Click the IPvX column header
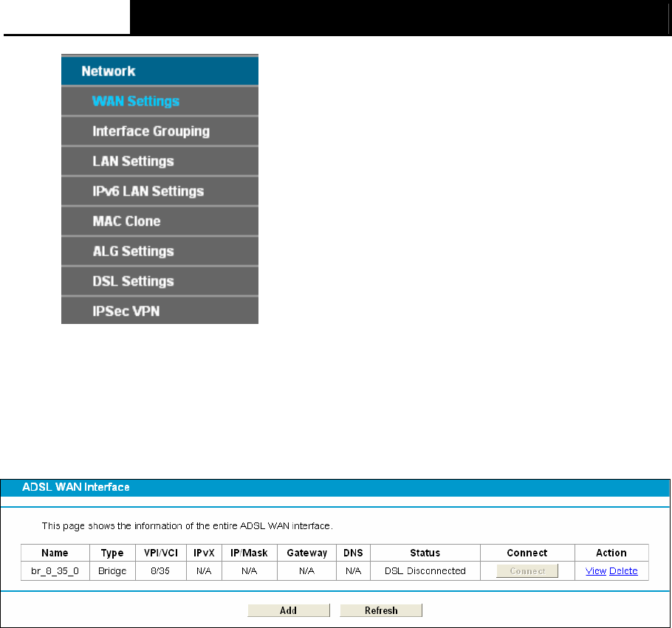 click(x=204, y=553)
